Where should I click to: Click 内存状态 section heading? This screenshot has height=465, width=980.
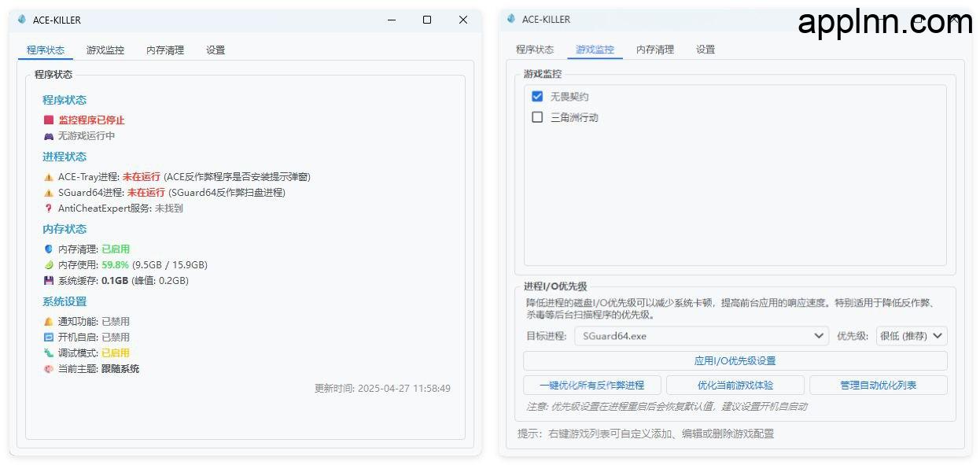64,230
